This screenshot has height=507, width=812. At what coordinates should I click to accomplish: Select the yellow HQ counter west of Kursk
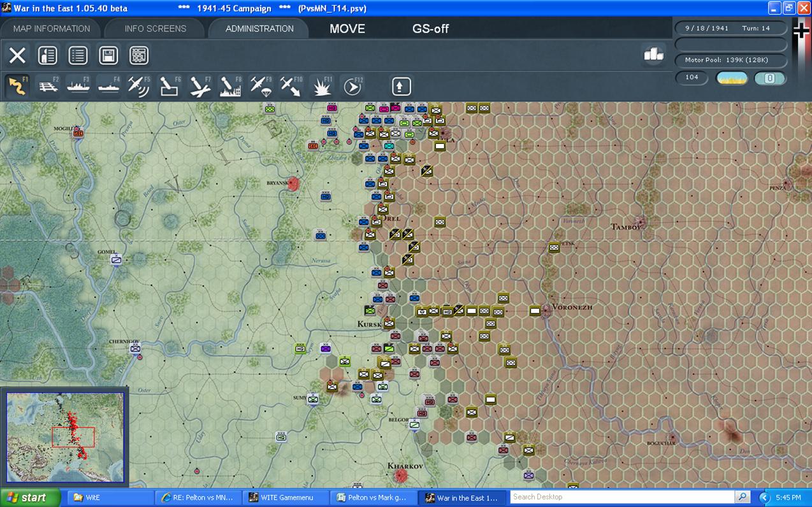click(300, 348)
